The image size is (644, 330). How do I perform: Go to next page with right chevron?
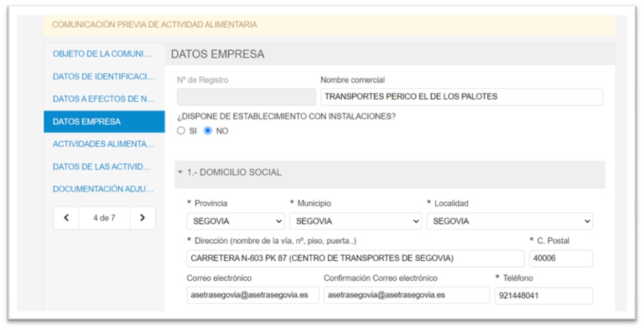click(142, 218)
